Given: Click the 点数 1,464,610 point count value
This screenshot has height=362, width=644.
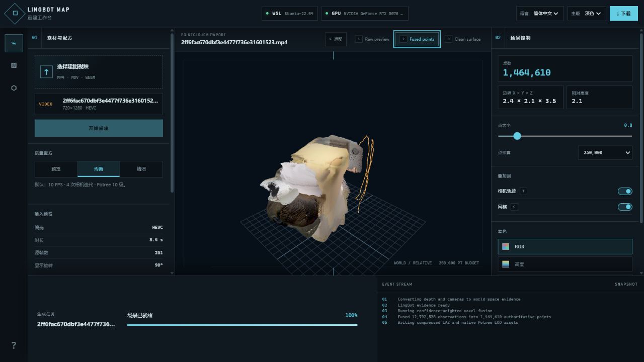Looking at the screenshot, I should point(527,72).
